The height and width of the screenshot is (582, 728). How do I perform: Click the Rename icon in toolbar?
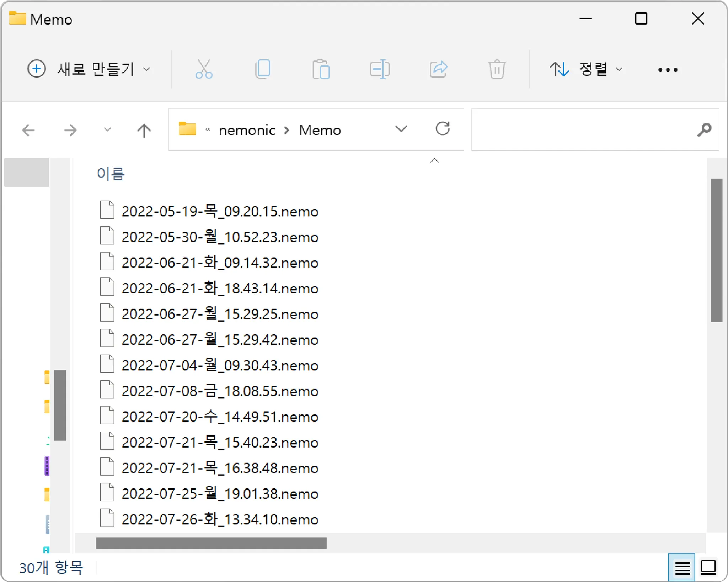(379, 69)
